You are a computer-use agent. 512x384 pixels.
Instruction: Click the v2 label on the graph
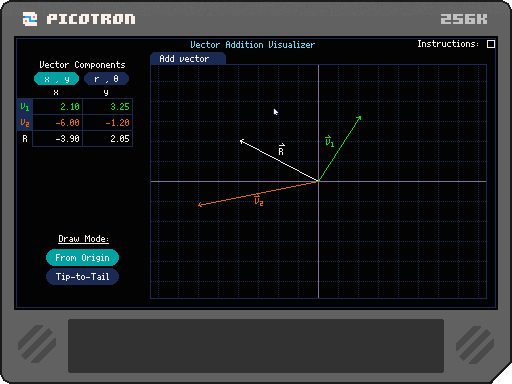point(259,200)
